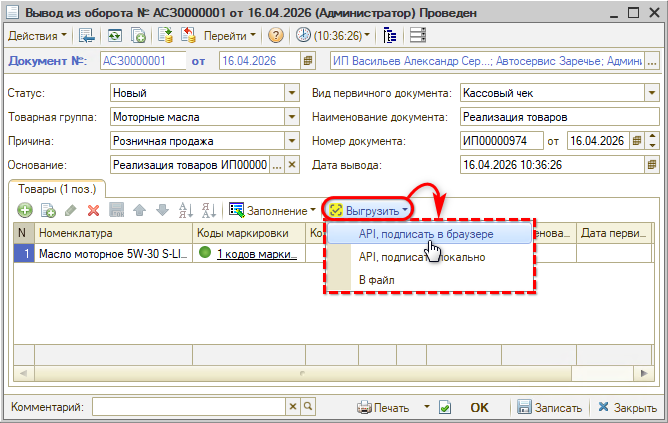Click the clear icon in comment field
The width and height of the screenshot is (668, 423).
pos(293,408)
